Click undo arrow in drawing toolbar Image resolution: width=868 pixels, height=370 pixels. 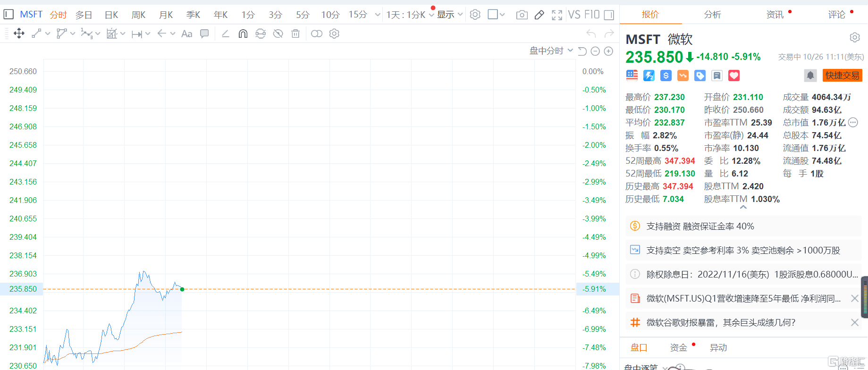coord(591,34)
